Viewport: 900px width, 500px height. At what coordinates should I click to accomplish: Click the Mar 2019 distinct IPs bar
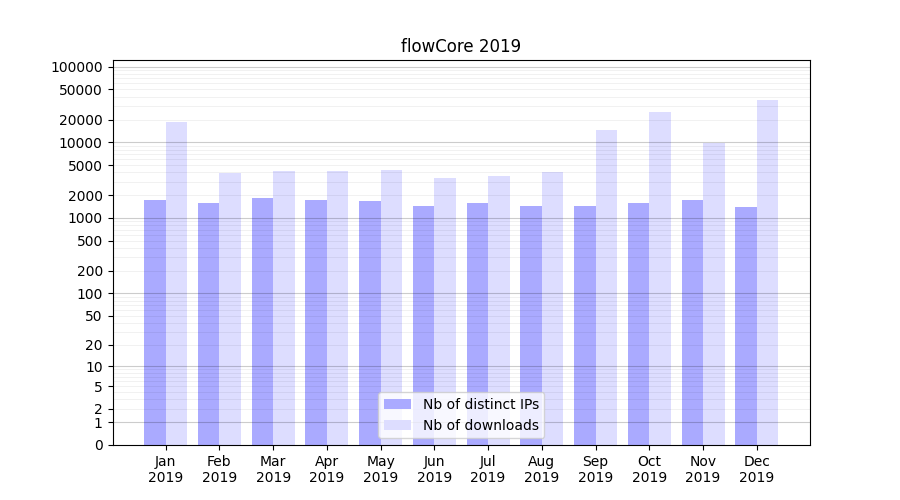tap(262, 321)
